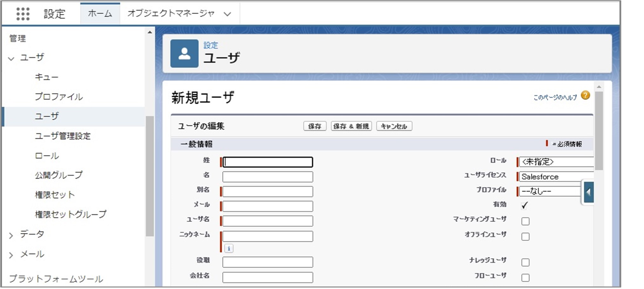Enable the オフラインユーザ checkbox
Screen dimensions: 644x289
coord(525,237)
